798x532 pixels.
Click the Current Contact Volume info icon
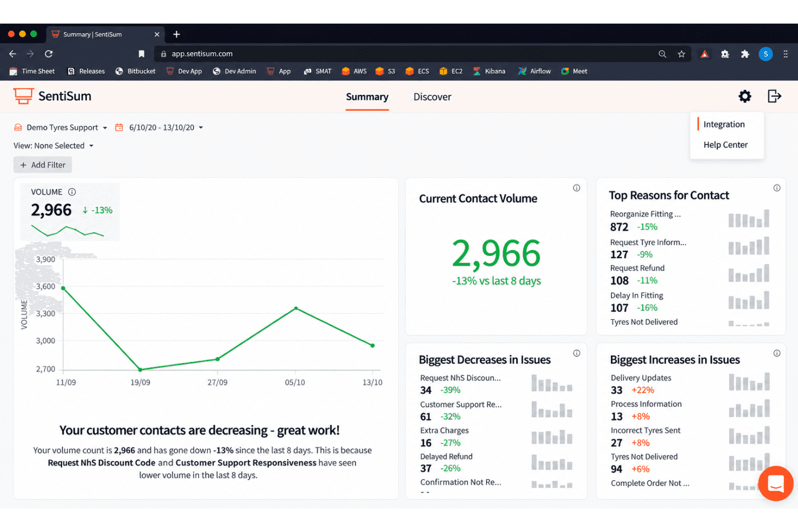click(x=576, y=188)
